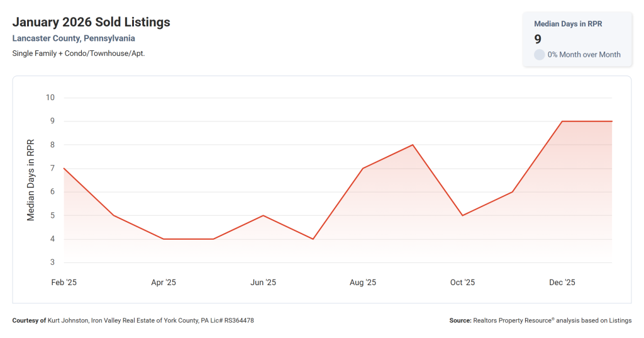Image resolution: width=644 pixels, height=338 pixels.
Task: Select the Oct '25 x-axis label
Action: (462, 283)
